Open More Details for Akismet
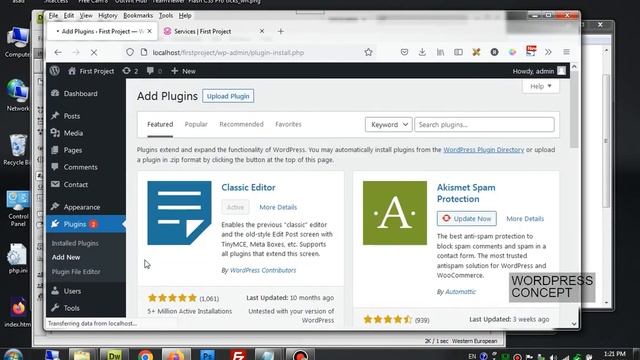 tap(525, 219)
